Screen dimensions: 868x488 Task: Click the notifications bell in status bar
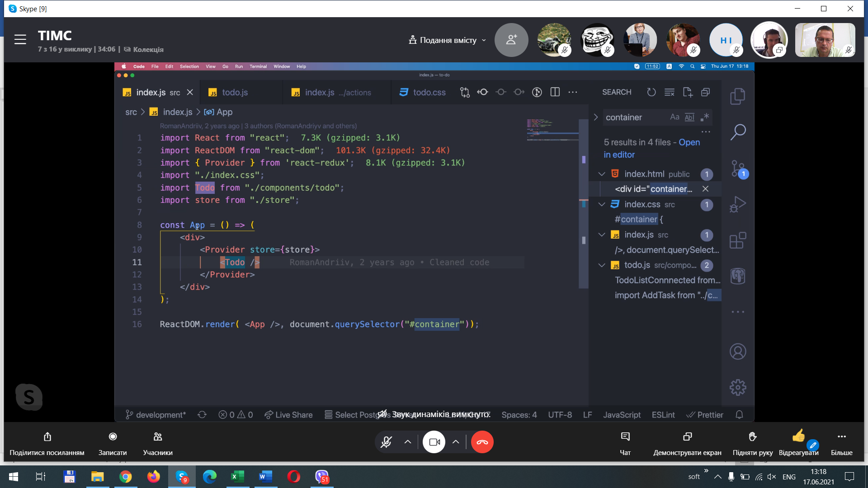[x=739, y=415]
